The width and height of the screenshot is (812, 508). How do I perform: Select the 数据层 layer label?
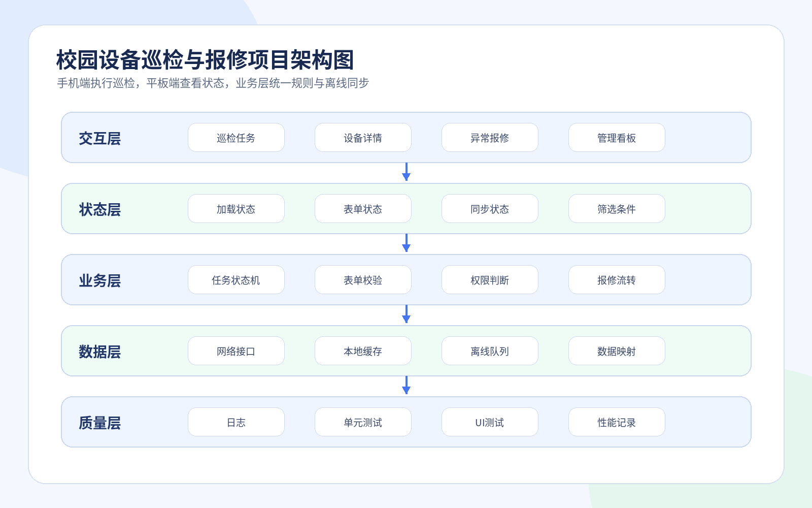(100, 352)
